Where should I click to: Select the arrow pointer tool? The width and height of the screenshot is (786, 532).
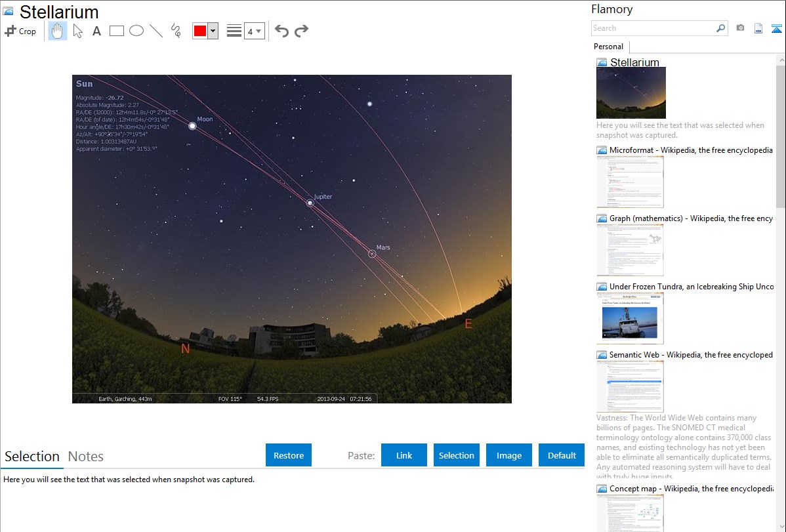point(77,31)
